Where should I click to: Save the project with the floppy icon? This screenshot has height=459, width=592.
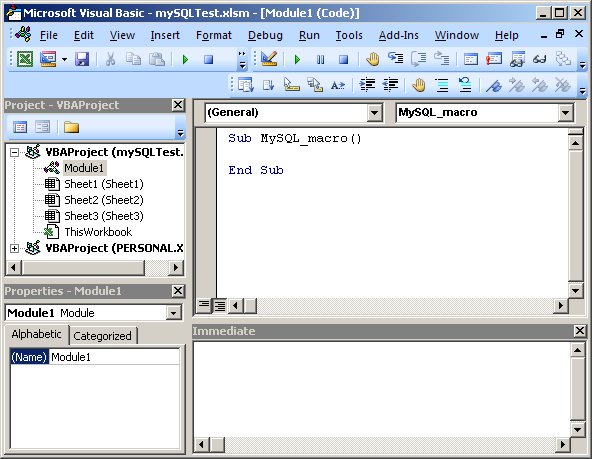click(82, 59)
